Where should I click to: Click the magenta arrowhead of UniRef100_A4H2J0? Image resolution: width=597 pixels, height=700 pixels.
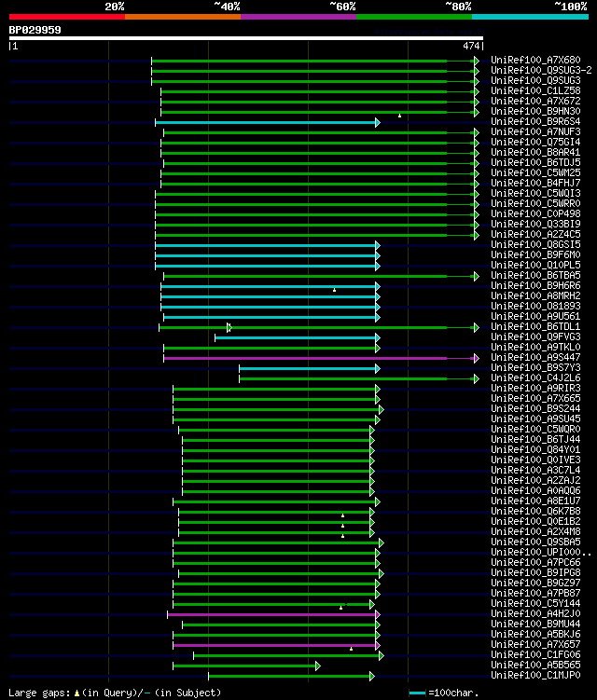tap(378, 615)
